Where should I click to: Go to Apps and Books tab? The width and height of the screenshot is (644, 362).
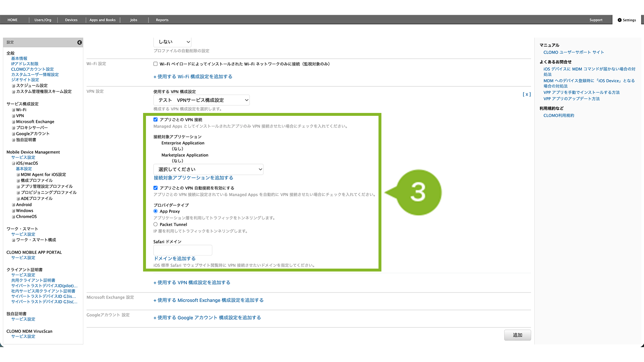tap(103, 20)
